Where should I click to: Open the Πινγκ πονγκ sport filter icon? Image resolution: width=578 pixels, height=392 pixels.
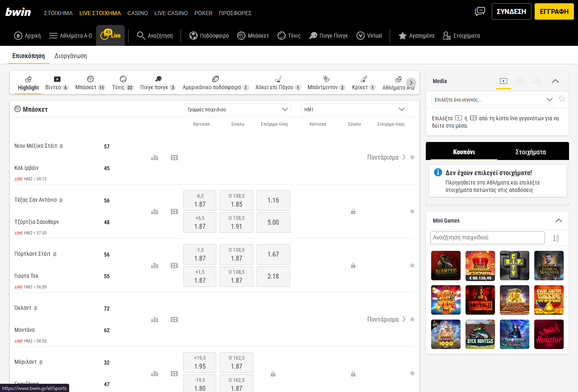tap(158, 79)
